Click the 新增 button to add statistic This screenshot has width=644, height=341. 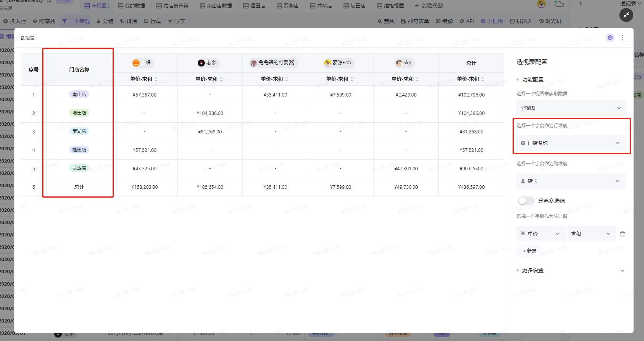pos(529,251)
